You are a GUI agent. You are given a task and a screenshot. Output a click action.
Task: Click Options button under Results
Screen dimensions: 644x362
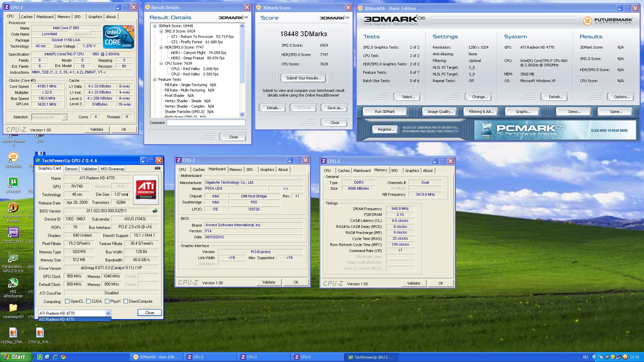622,97
